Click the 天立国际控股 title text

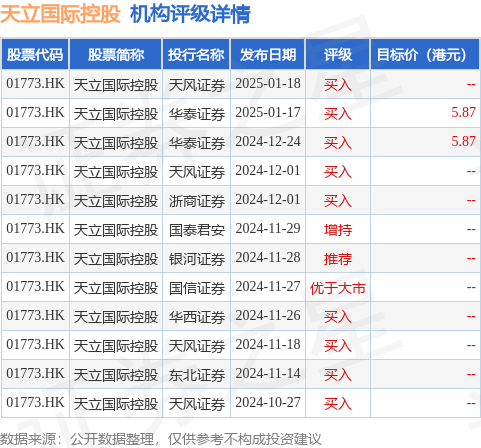60,14
